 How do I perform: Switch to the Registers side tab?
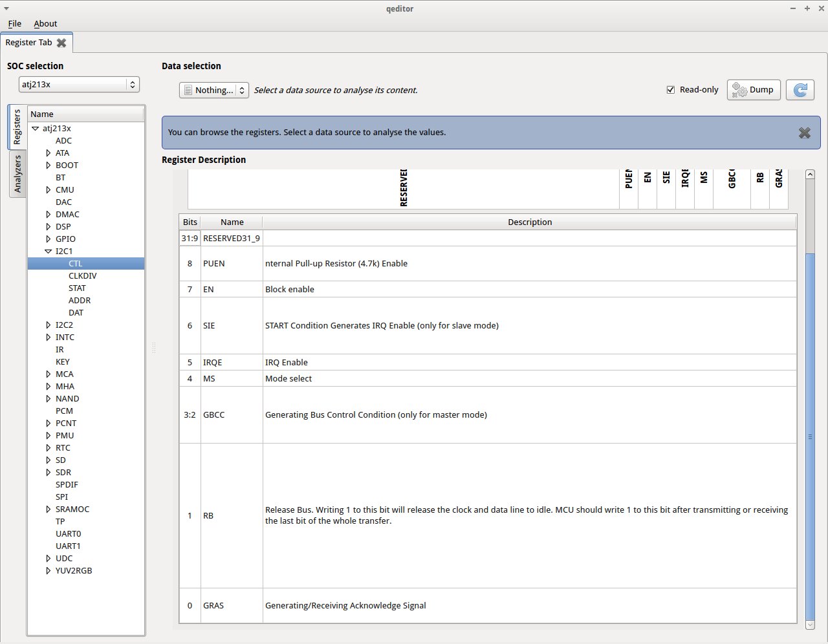click(17, 127)
